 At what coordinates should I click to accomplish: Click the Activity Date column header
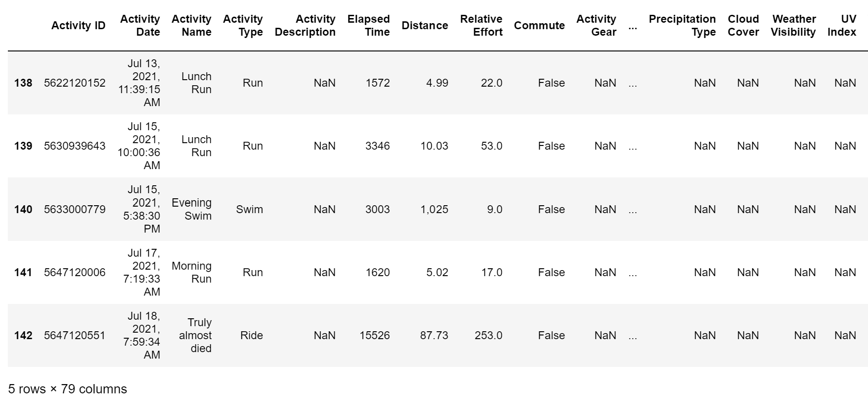140,25
